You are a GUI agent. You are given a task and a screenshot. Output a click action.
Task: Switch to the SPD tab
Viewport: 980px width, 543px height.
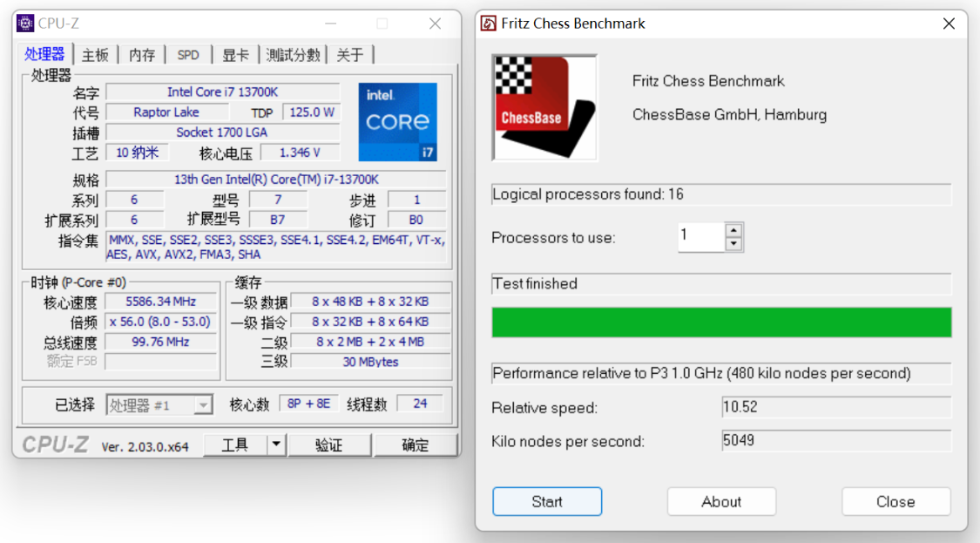click(188, 55)
